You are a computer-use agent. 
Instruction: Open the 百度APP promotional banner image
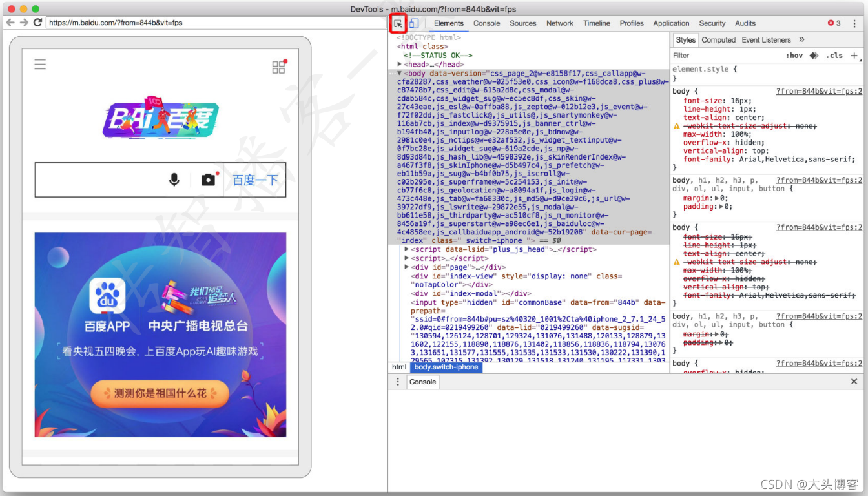[x=160, y=334]
